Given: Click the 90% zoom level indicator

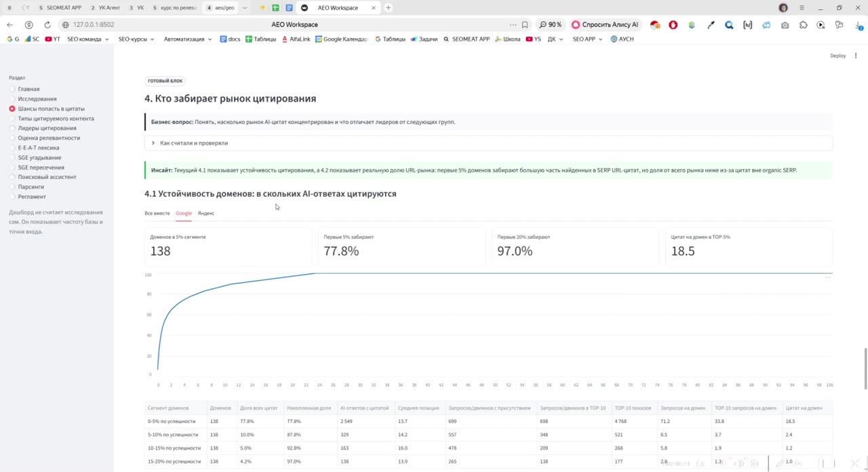Looking at the screenshot, I should pyautogui.click(x=551, y=24).
